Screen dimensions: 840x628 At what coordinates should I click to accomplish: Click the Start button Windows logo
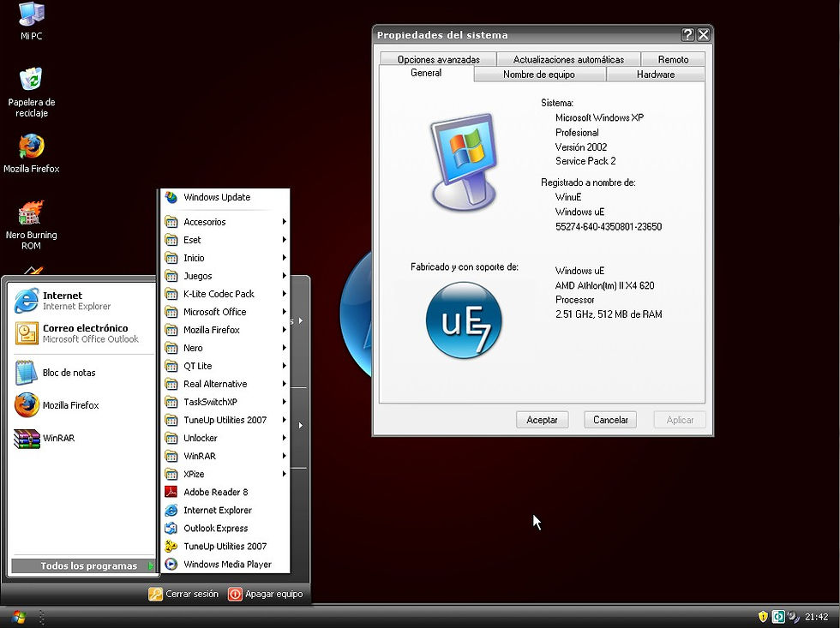click(x=19, y=617)
